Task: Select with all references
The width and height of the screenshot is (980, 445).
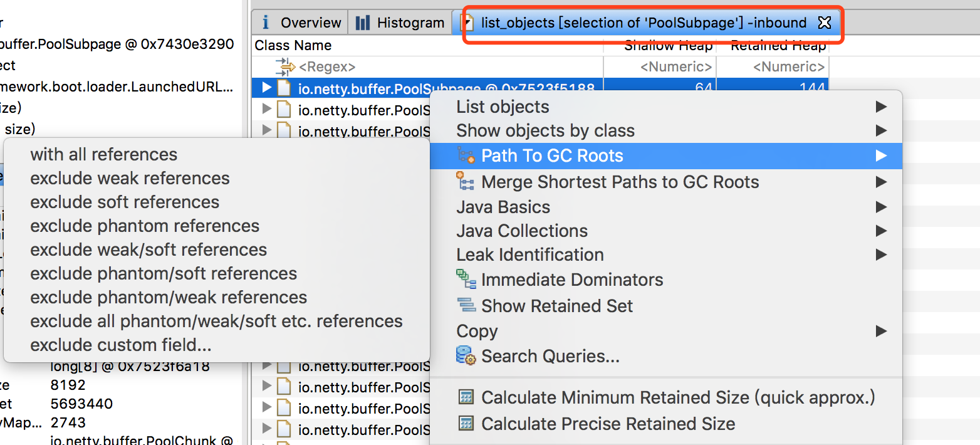Action: 217,154
